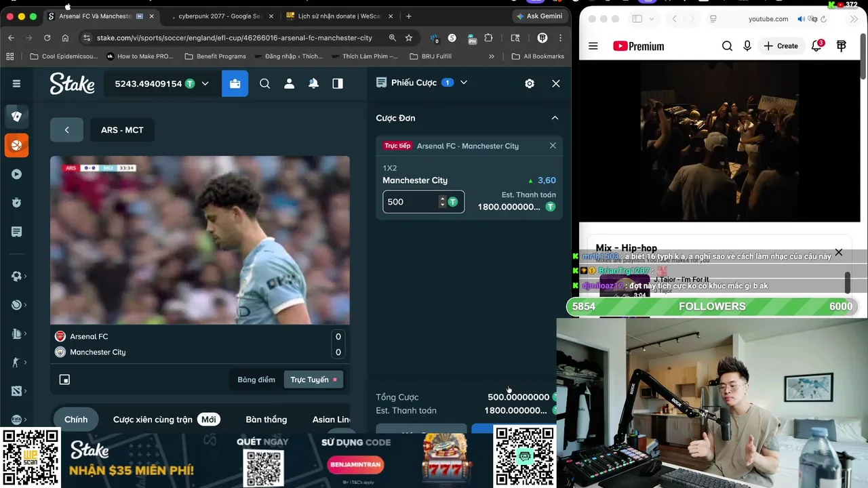Open YouTube search magnifier

coord(727,46)
